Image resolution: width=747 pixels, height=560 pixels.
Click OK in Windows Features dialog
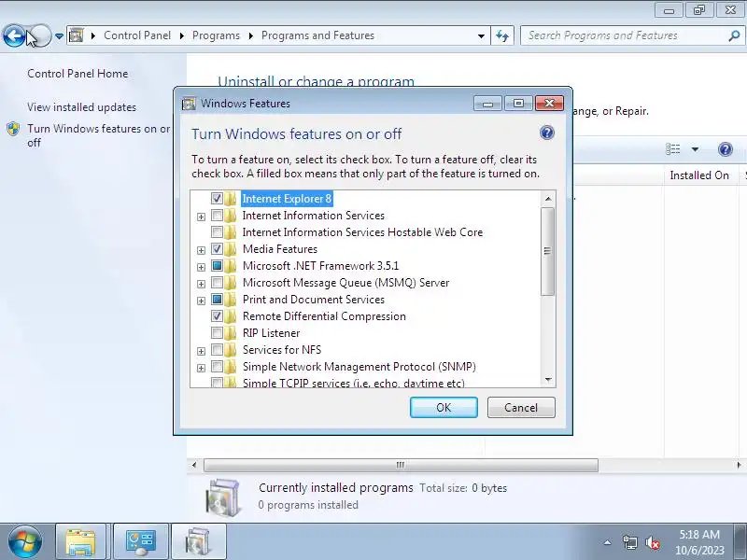pyautogui.click(x=444, y=408)
